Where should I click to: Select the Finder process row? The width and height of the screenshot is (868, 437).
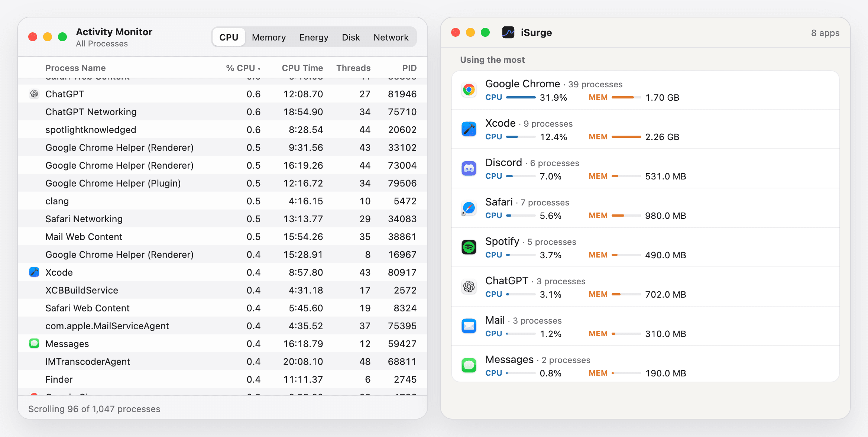pos(223,379)
